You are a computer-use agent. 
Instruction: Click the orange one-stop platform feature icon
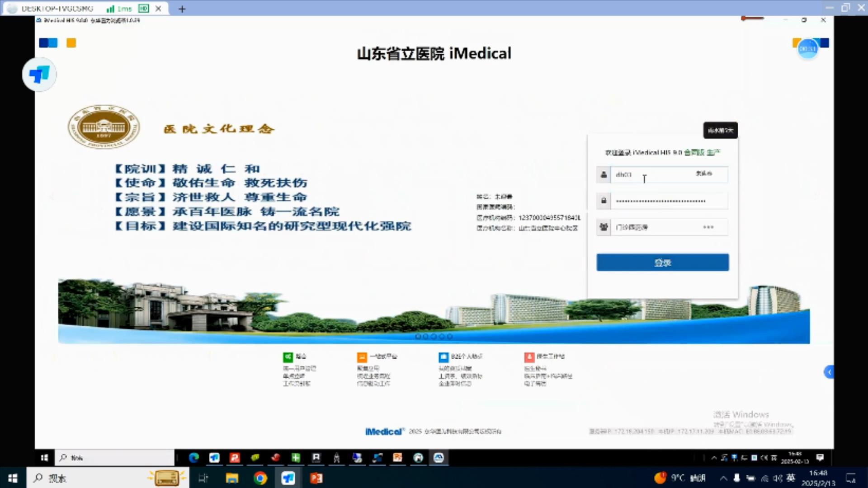[362, 357]
